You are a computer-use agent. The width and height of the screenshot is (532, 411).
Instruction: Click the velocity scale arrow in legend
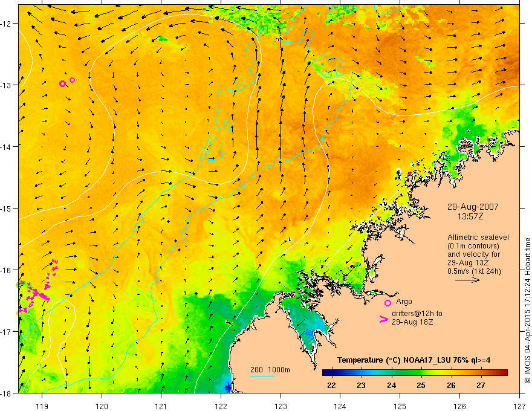[x=467, y=280]
